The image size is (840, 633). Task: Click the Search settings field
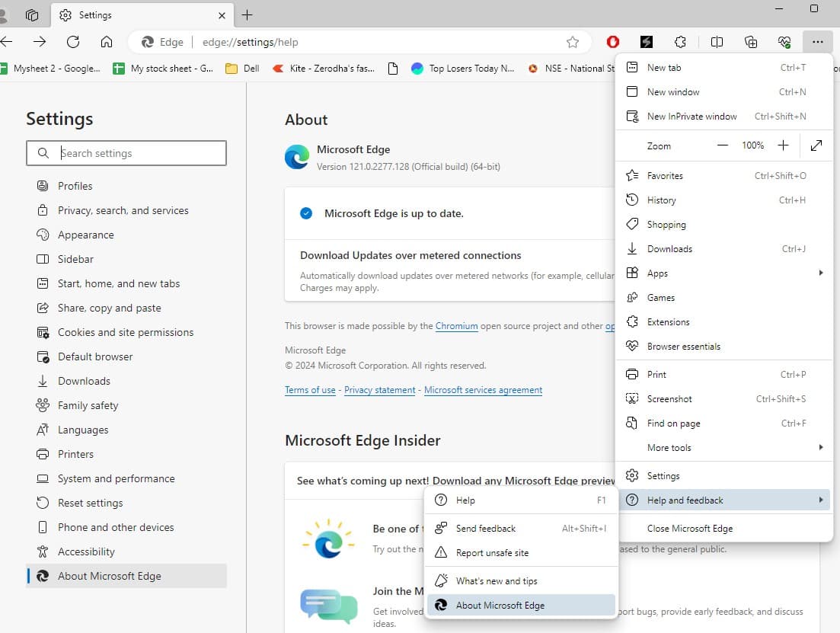coord(126,153)
